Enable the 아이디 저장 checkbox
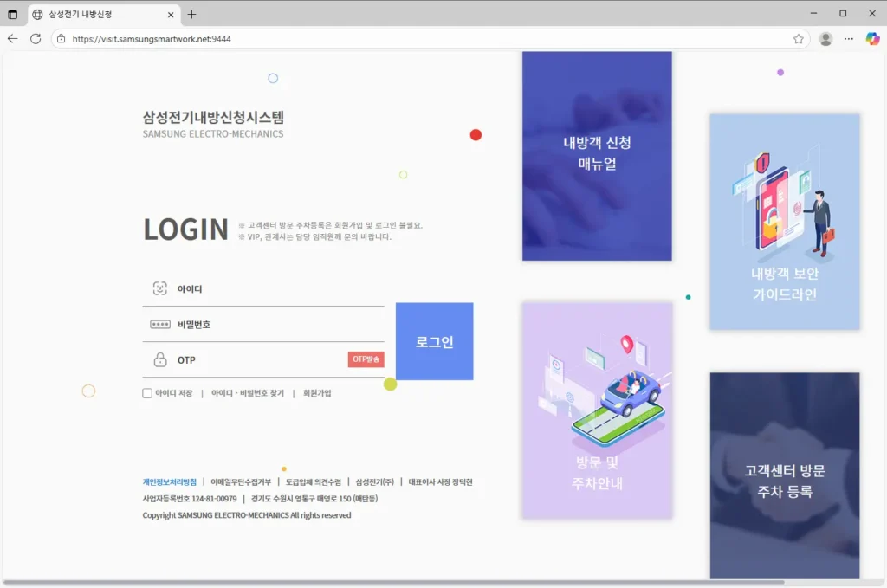Image resolution: width=887 pixels, height=588 pixels. click(147, 393)
